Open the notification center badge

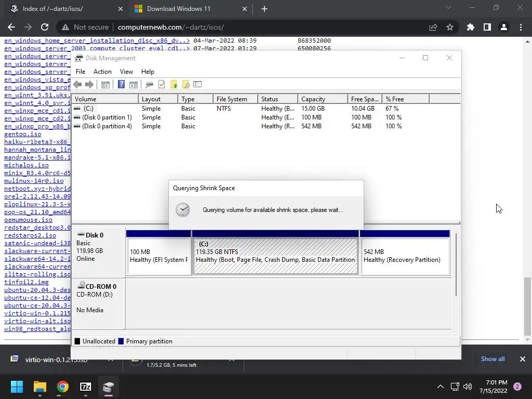click(517, 387)
